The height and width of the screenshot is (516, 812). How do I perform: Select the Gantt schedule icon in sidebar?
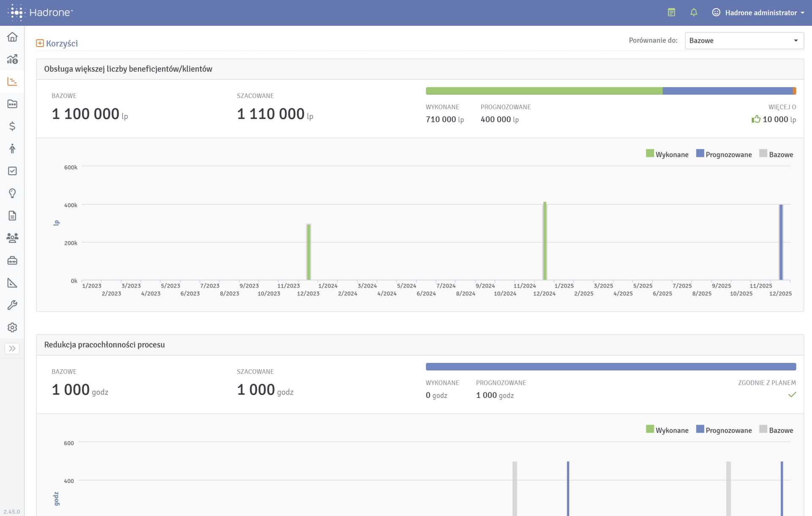click(x=12, y=82)
